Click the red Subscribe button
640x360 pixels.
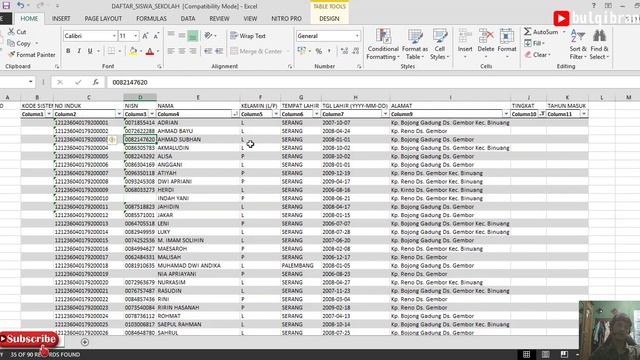click(x=29, y=339)
